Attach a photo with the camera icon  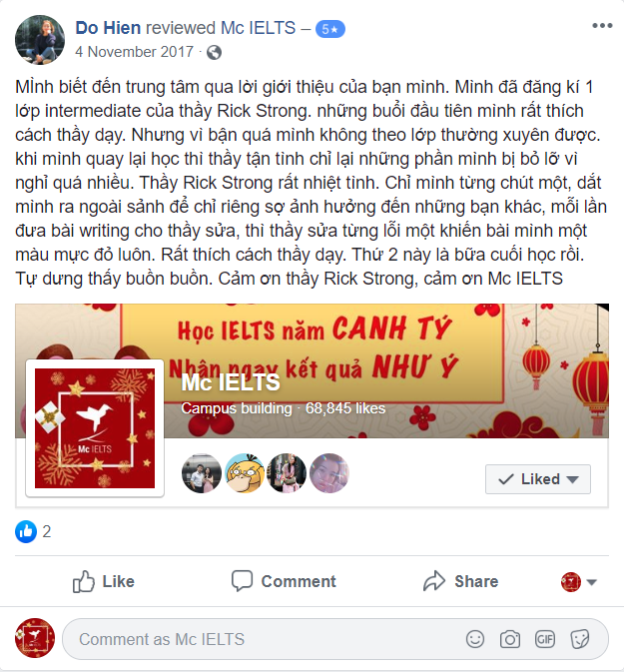pyautogui.click(x=509, y=639)
